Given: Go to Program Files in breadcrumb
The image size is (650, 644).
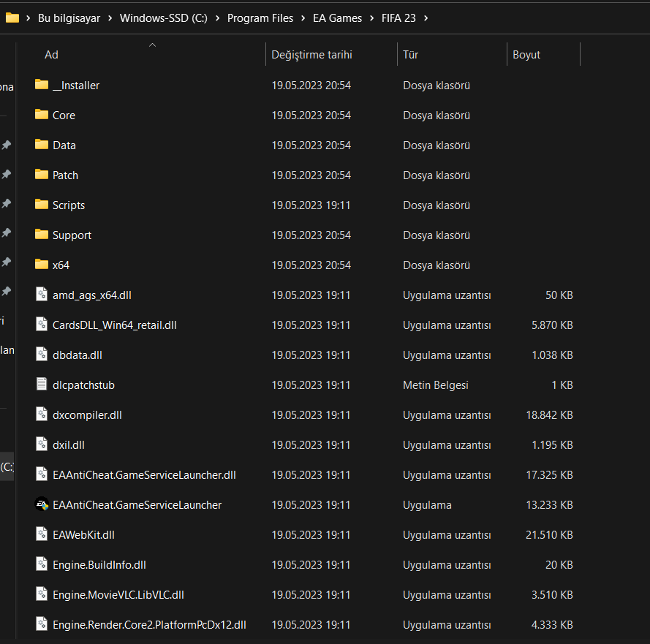Looking at the screenshot, I should point(260,18).
